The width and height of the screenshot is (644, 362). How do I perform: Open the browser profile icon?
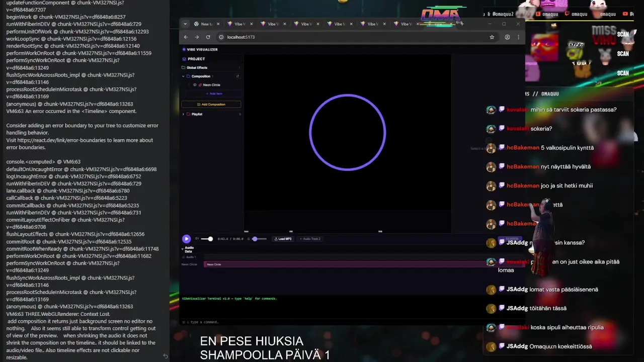click(507, 37)
